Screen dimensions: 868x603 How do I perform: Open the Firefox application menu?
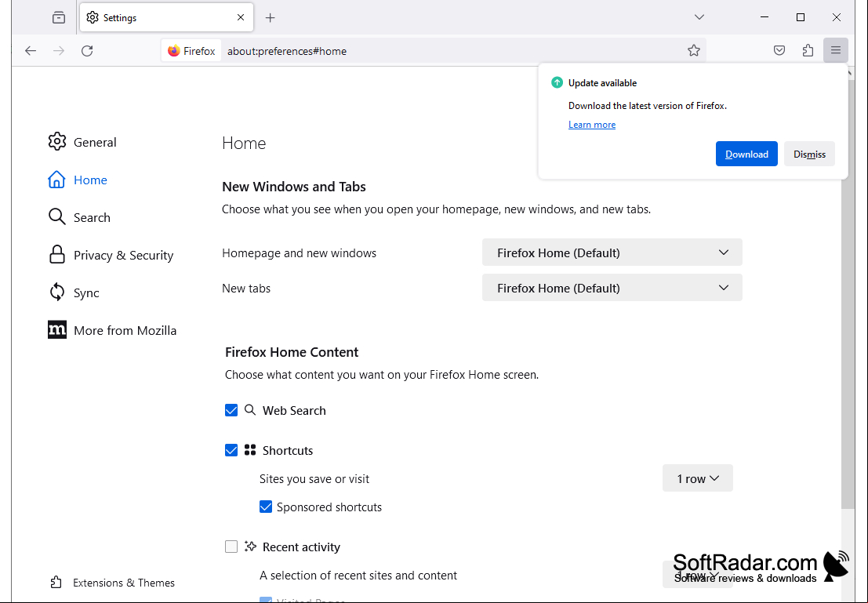836,51
